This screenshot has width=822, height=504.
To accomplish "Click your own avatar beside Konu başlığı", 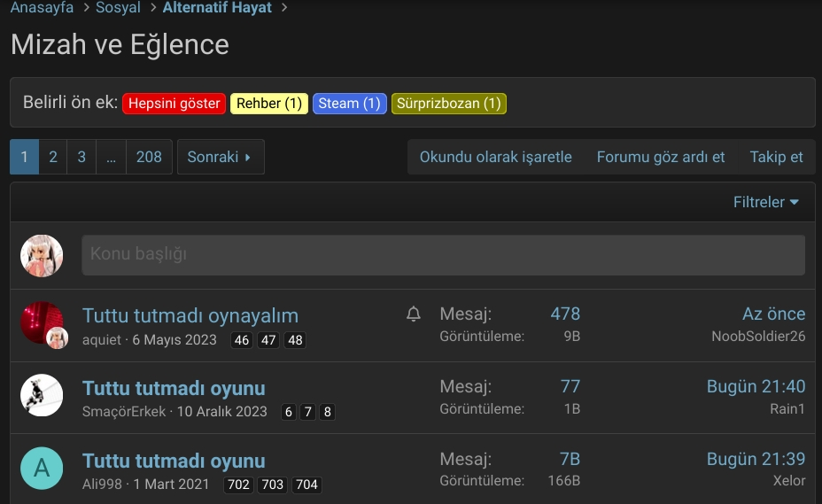I will 42,255.
